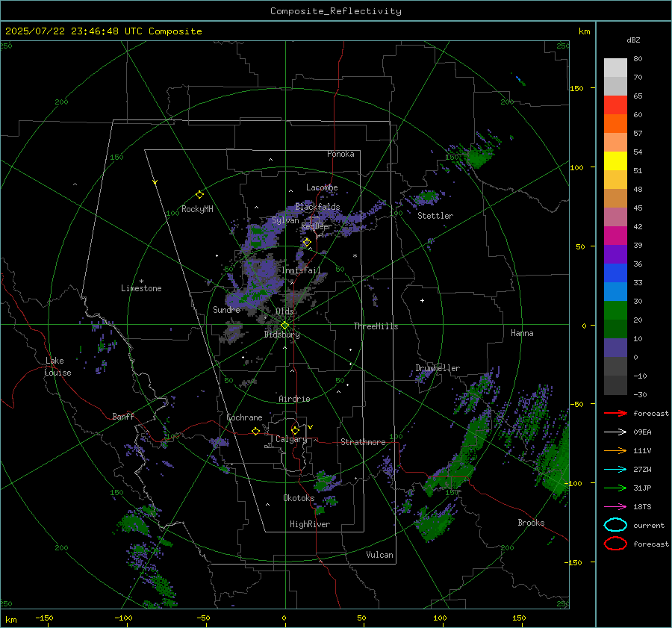Click the yellow diamond above Calgary label

[x=295, y=430]
